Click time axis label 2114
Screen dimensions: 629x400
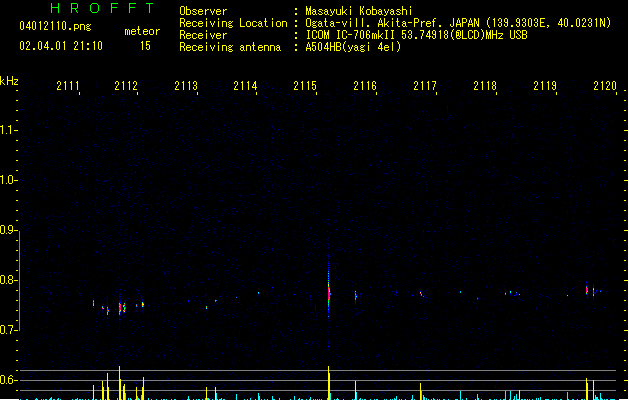pyautogui.click(x=245, y=86)
